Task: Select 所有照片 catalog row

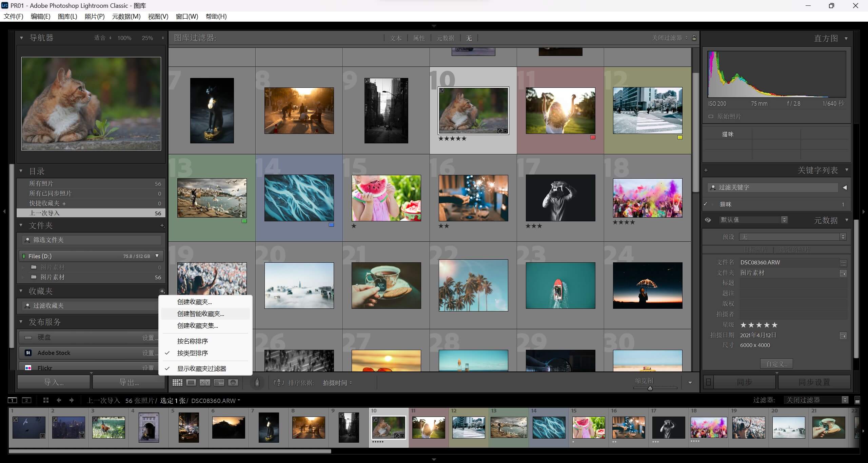Action: tap(91, 184)
